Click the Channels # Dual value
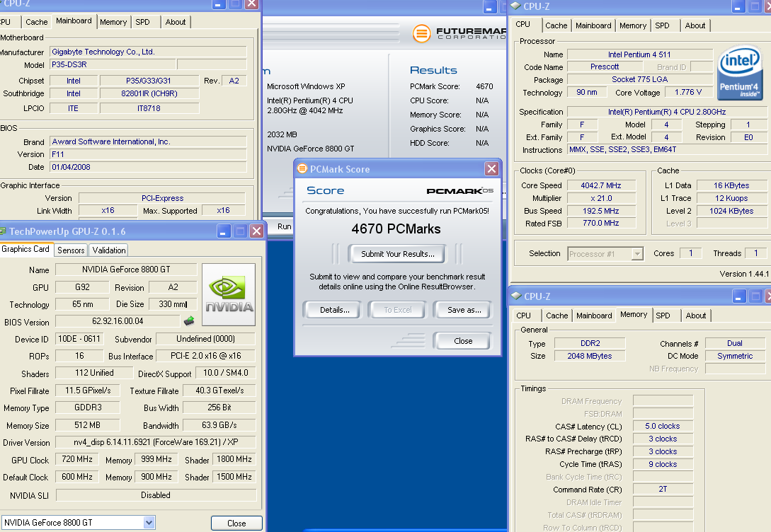The image size is (771, 532). (735, 343)
